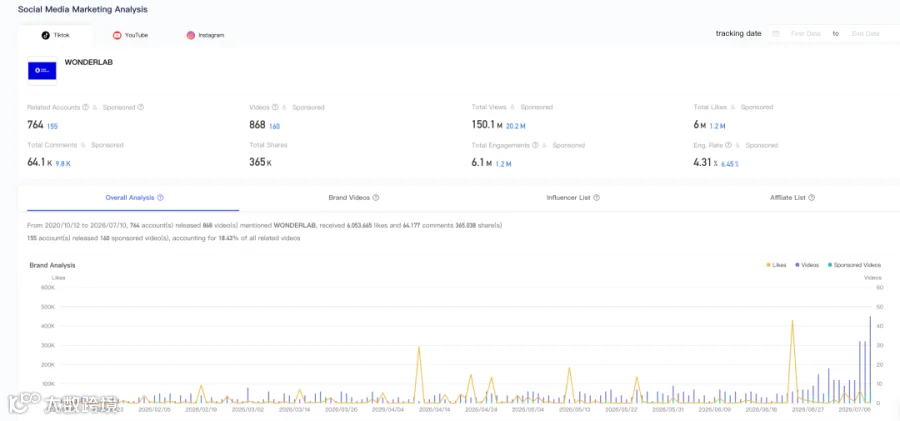Image resolution: width=900 pixels, height=421 pixels.
Task: Set the First Date field
Action: [806, 34]
